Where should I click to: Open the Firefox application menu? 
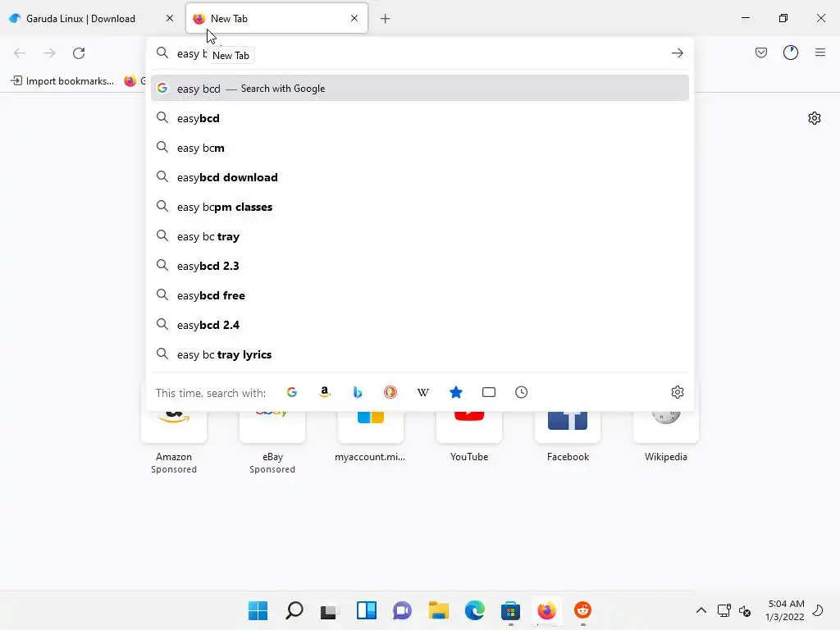click(x=820, y=52)
